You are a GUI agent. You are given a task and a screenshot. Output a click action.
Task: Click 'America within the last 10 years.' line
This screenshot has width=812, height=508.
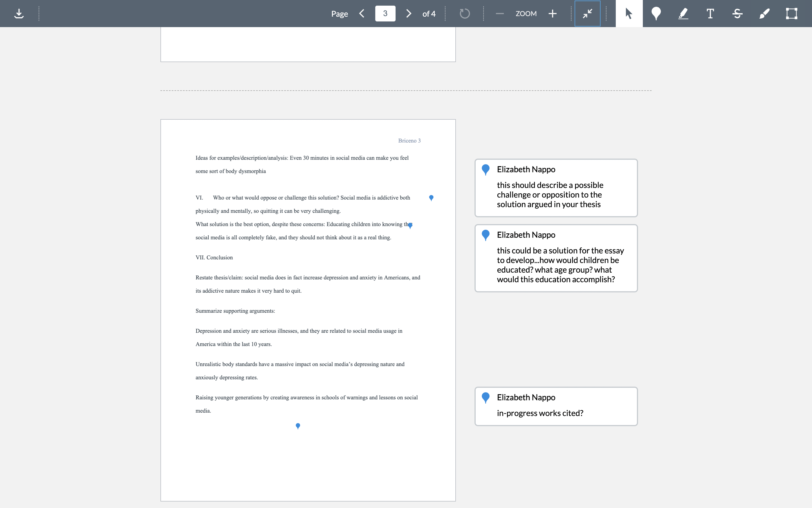pos(233,344)
